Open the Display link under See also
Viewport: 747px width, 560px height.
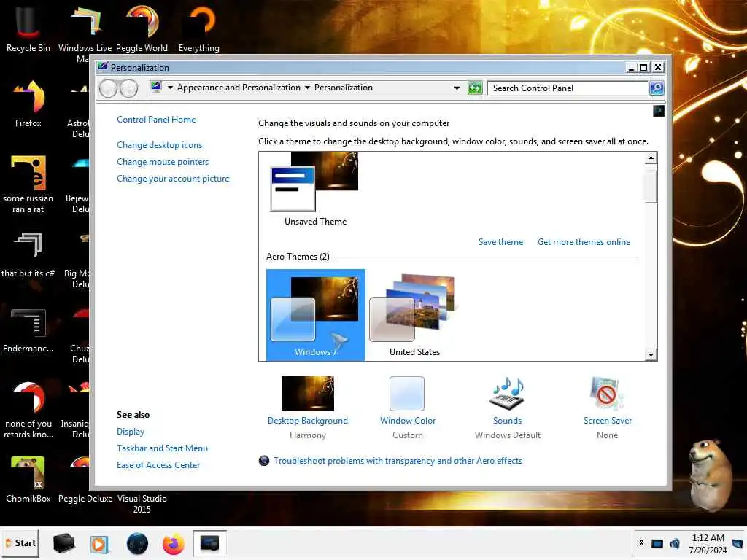coord(131,432)
